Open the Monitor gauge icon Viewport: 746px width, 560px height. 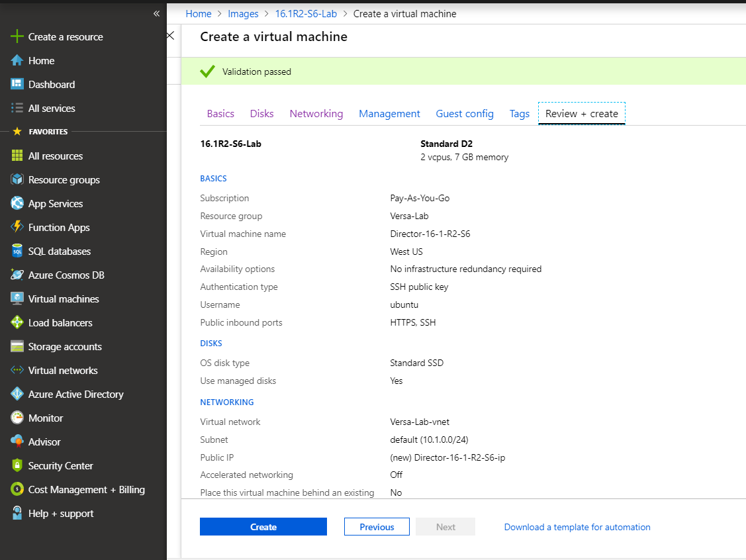[x=17, y=418]
